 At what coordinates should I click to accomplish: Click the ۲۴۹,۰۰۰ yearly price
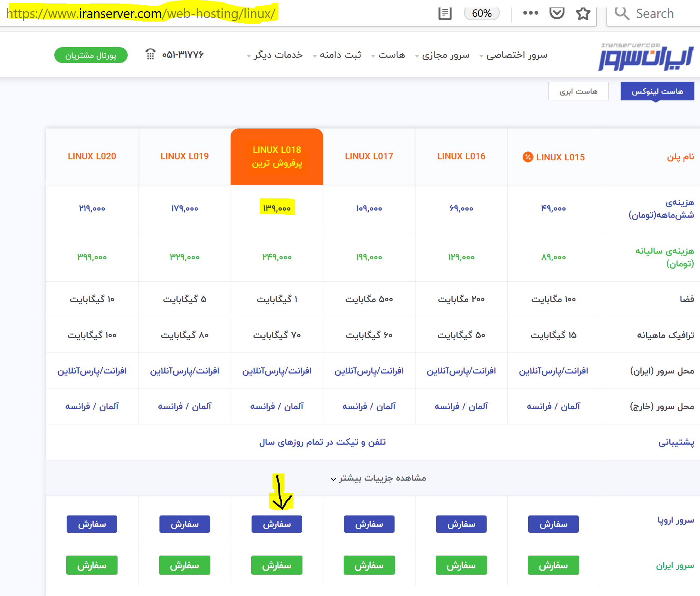click(277, 257)
